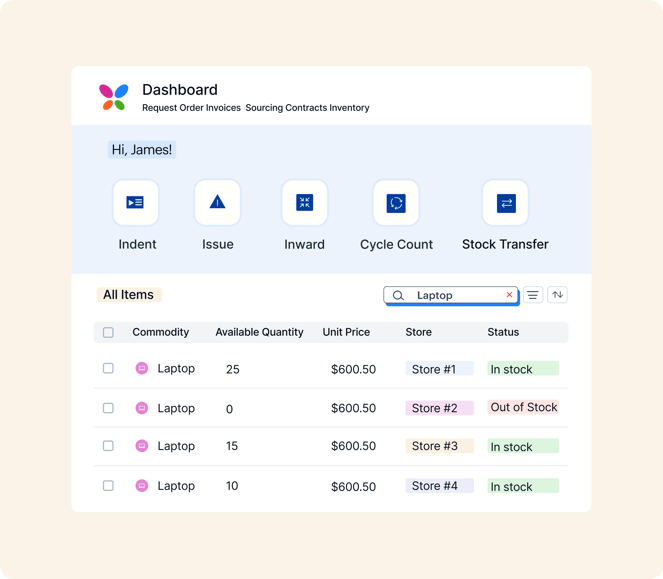Click the sort arrows icon
Image resolution: width=663 pixels, height=579 pixels.
557,295
